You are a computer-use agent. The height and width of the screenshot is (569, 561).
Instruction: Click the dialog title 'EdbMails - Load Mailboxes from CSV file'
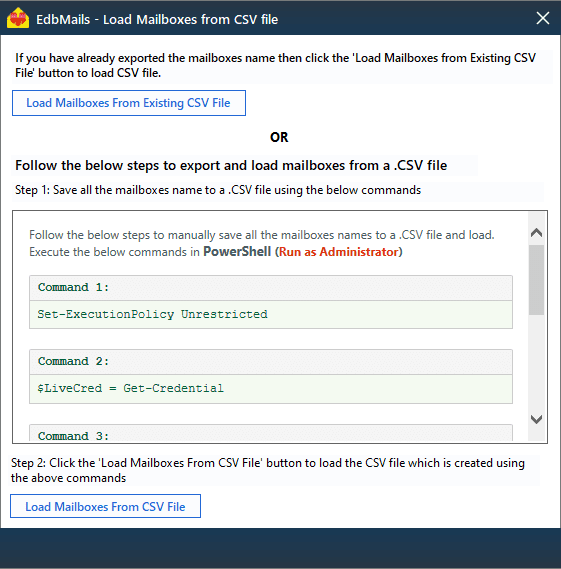[x=157, y=20]
